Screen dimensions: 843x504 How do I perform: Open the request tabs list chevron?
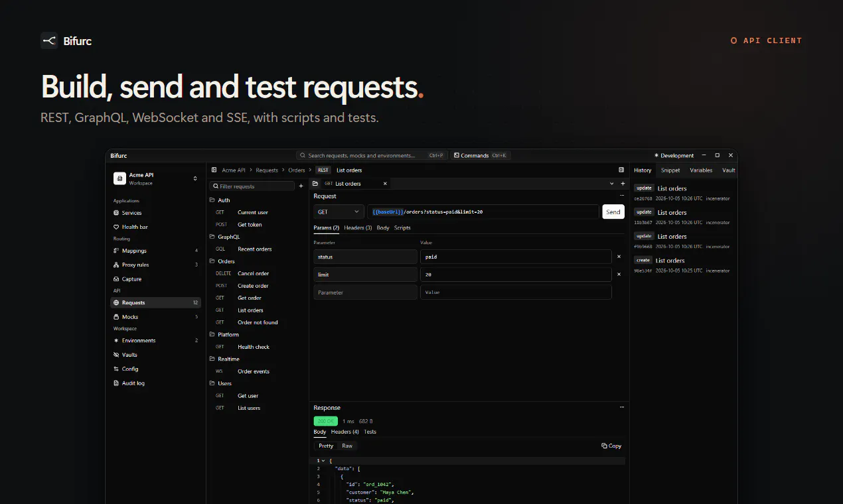pos(612,183)
